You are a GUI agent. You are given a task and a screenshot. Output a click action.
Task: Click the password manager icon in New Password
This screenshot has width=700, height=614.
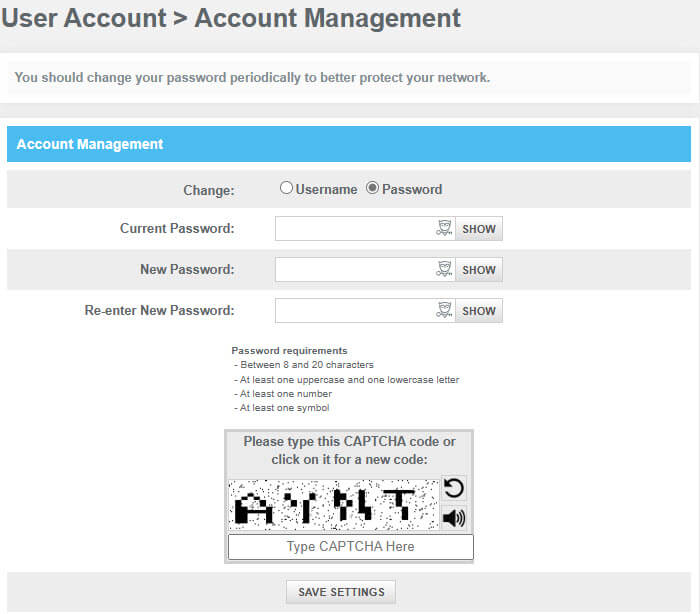[444, 270]
